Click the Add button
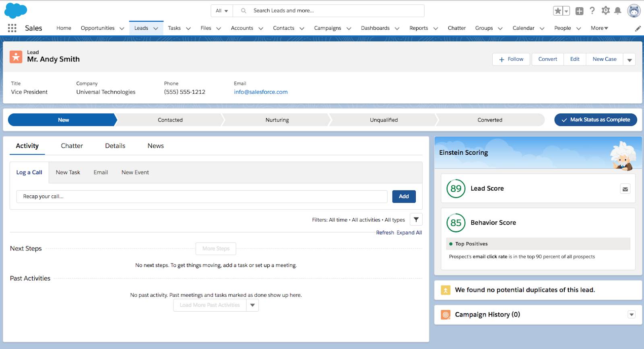Image resolution: width=644 pixels, height=349 pixels. coord(404,197)
